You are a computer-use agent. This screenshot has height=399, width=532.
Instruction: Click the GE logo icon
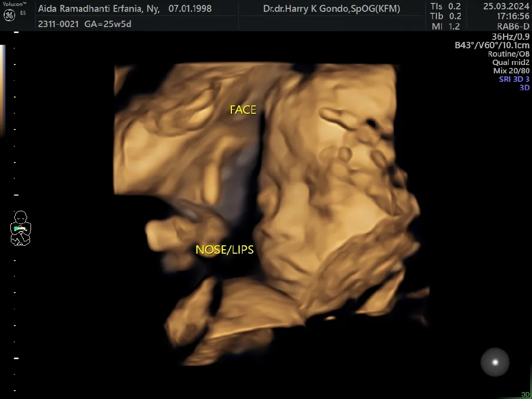pos(9,15)
